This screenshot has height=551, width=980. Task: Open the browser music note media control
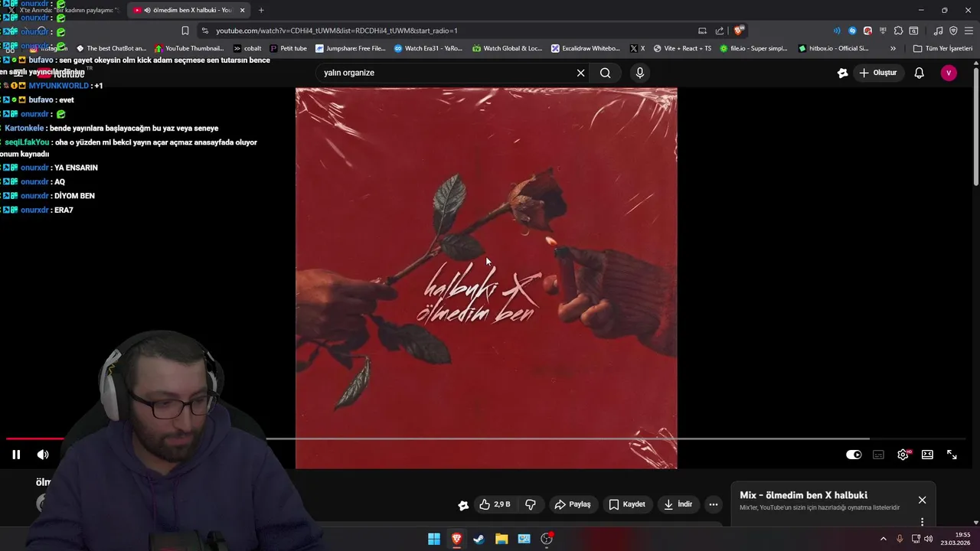939,31
